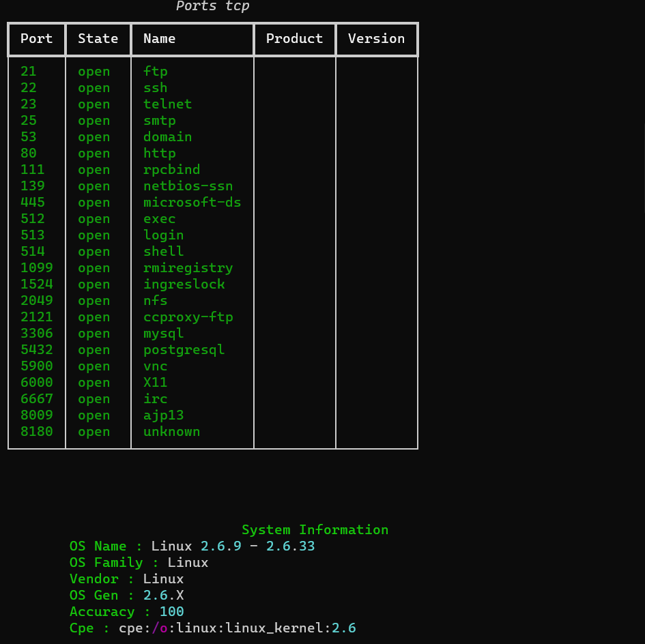Select port number 512
Viewport: 645px width, 644px height.
pyautogui.click(x=33, y=219)
